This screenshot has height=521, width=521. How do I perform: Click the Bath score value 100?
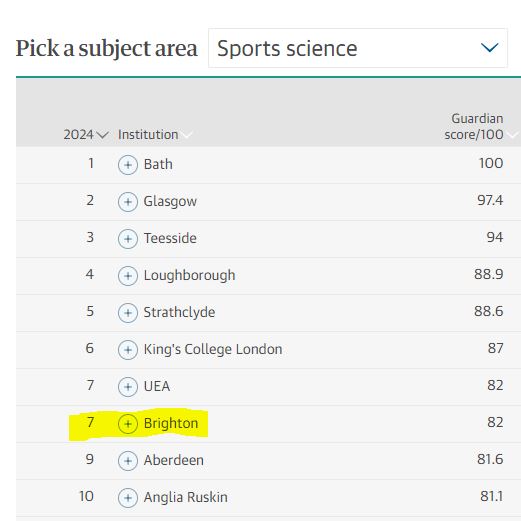491,163
